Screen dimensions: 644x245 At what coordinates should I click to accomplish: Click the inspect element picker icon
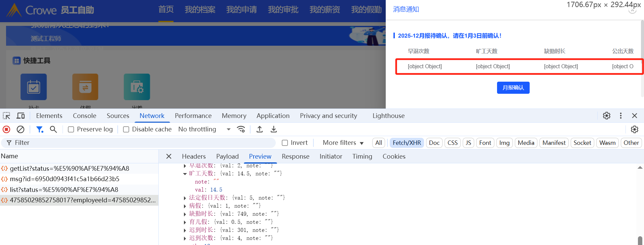(x=6, y=116)
